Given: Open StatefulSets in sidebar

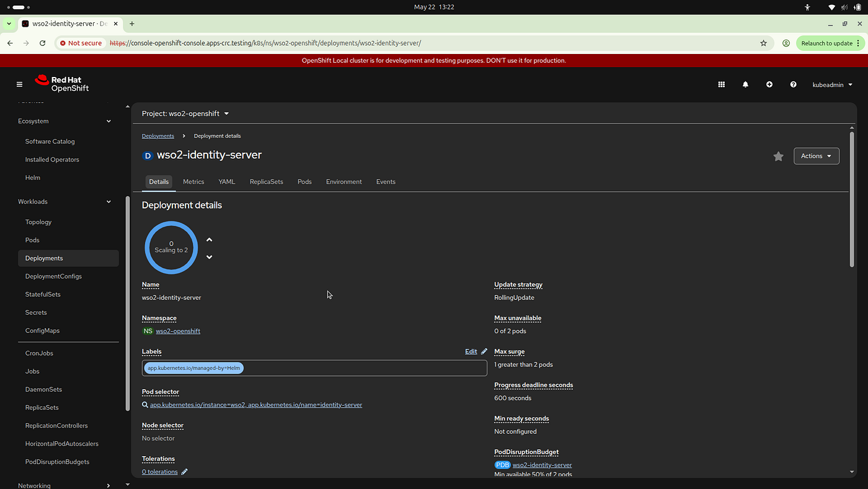Looking at the screenshot, I should pyautogui.click(x=43, y=294).
